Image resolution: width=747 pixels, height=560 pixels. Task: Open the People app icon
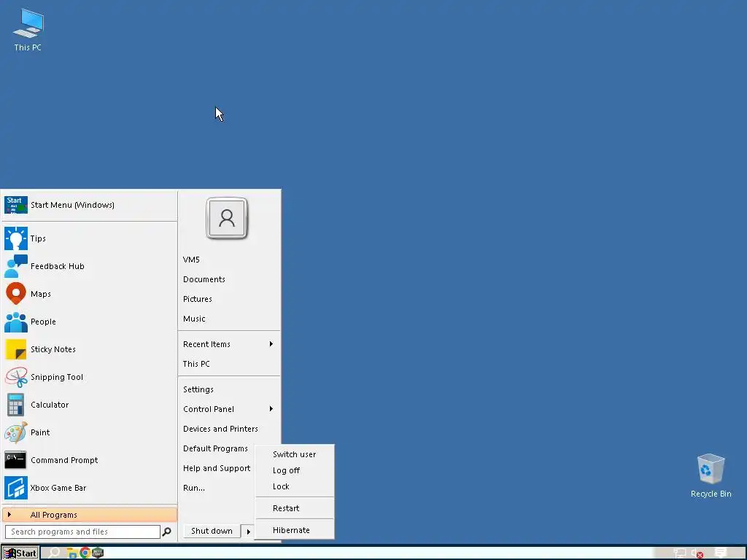click(16, 322)
